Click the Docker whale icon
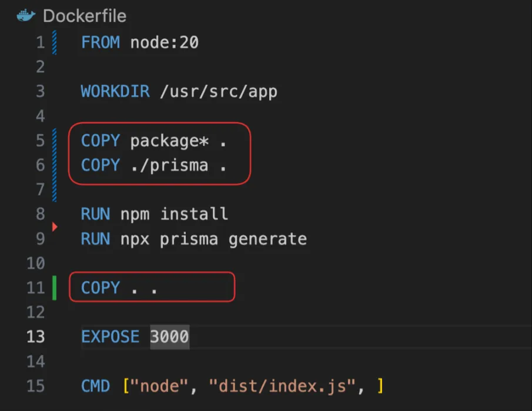The height and width of the screenshot is (411, 532). click(26, 15)
